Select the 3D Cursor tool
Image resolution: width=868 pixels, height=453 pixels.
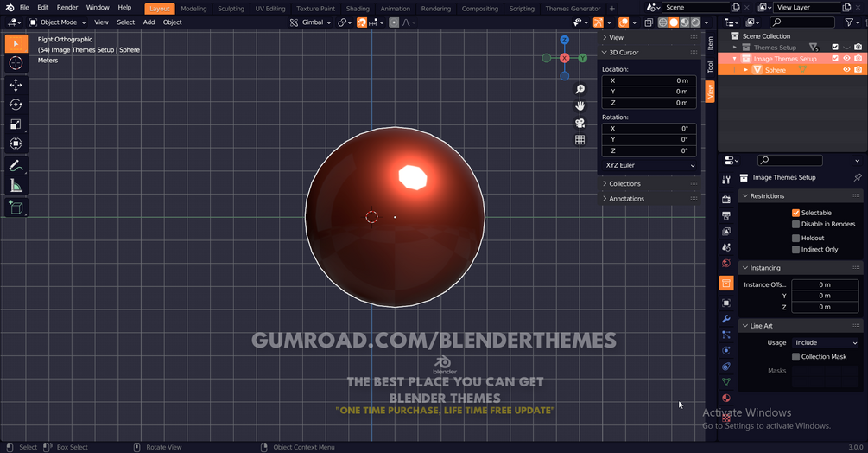[16, 63]
